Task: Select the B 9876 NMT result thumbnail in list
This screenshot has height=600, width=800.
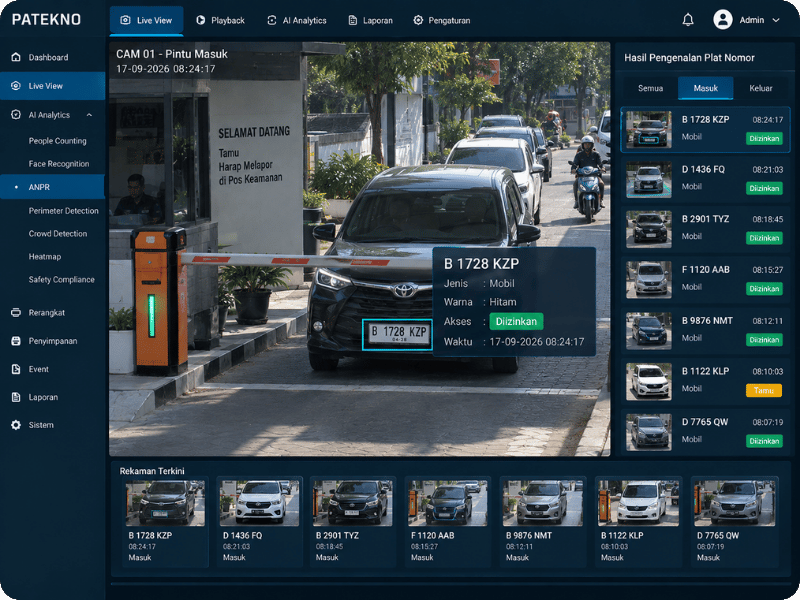Action: pyautogui.click(x=649, y=330)
